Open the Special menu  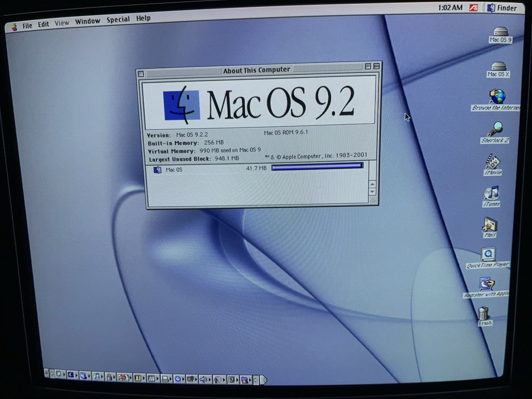coord(118,20)
